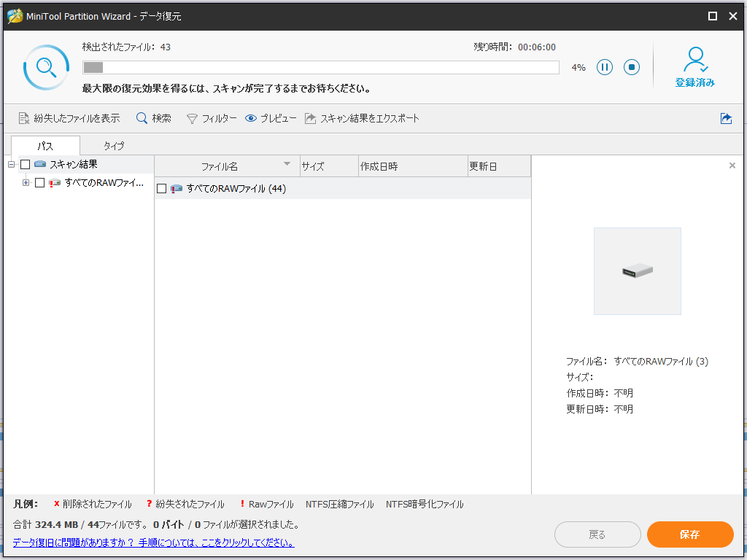Switch to the タイプ tab
Viewport: 747px width, 560px height.
114,146
